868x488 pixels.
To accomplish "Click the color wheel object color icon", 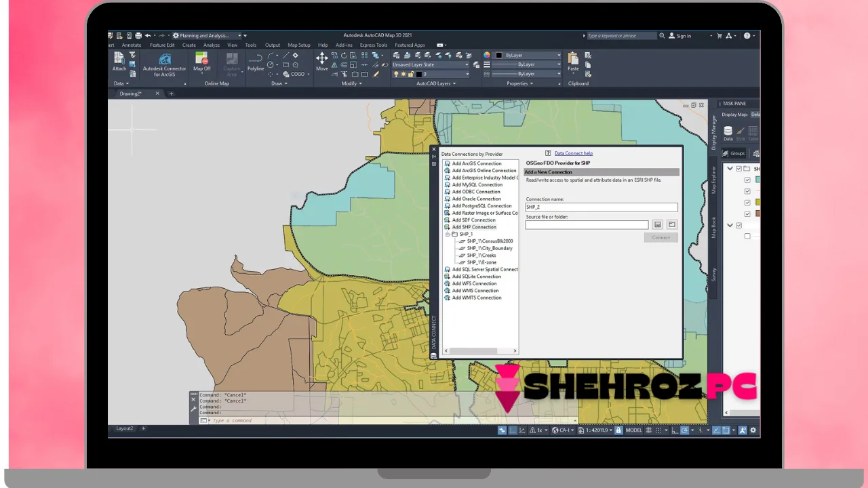I will click(x=487, y=55).
